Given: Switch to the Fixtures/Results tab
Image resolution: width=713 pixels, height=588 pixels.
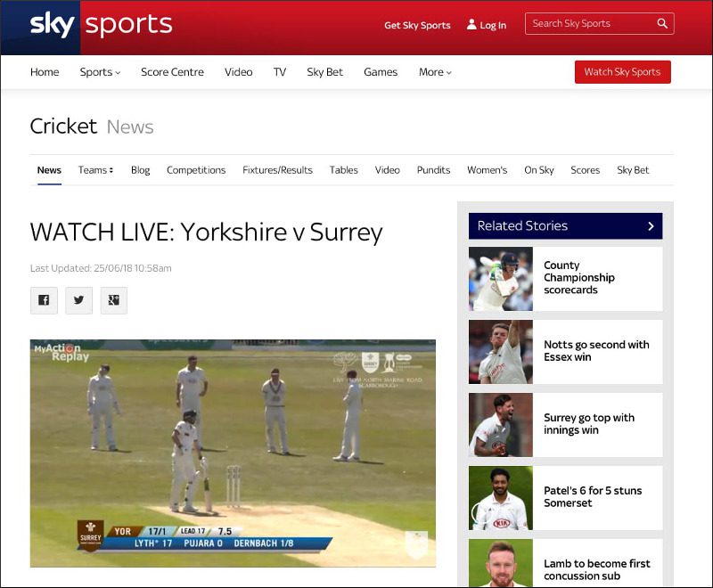Looking at the screenshot, I should (277, 170).
